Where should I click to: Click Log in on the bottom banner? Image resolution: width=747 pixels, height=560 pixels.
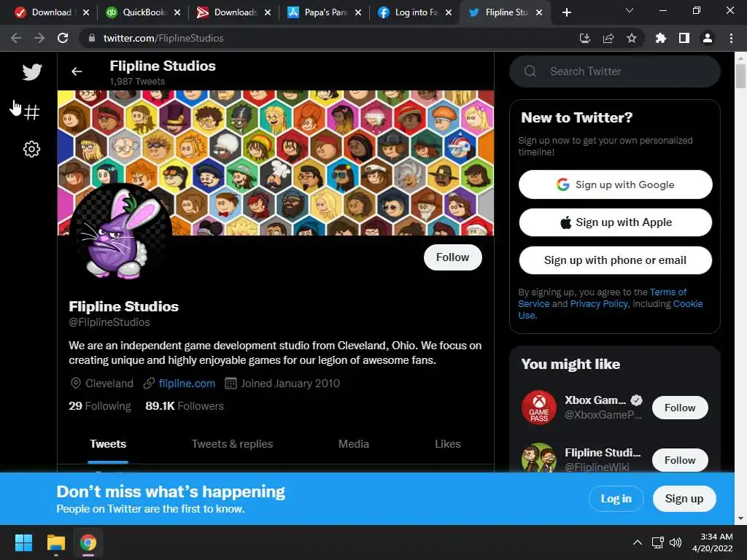click(x=616, y=499)
